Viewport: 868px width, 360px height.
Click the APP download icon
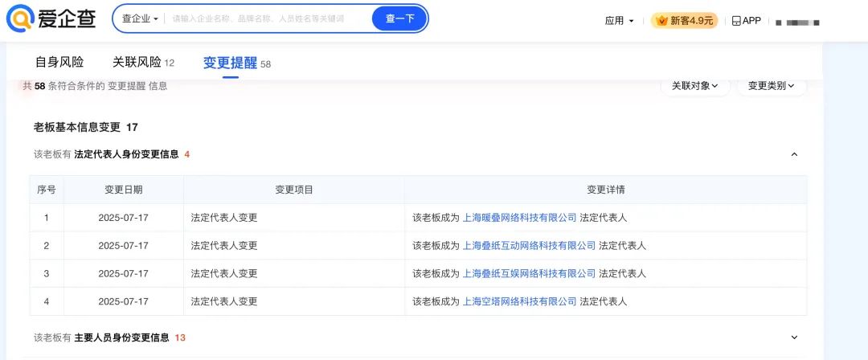click(x=736, y=21)
